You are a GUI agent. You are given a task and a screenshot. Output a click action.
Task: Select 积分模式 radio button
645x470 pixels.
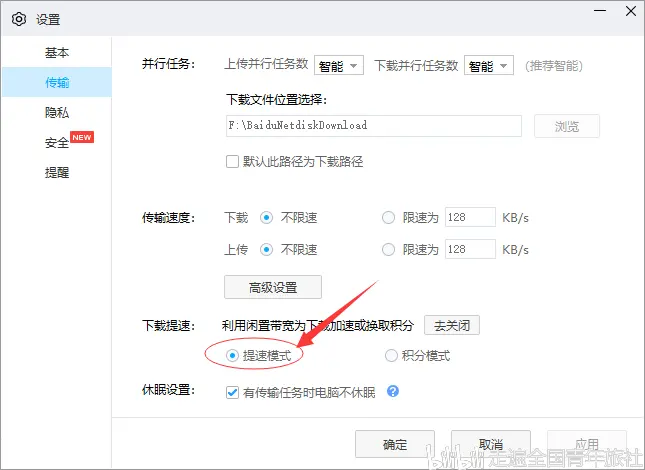point(391,355)
